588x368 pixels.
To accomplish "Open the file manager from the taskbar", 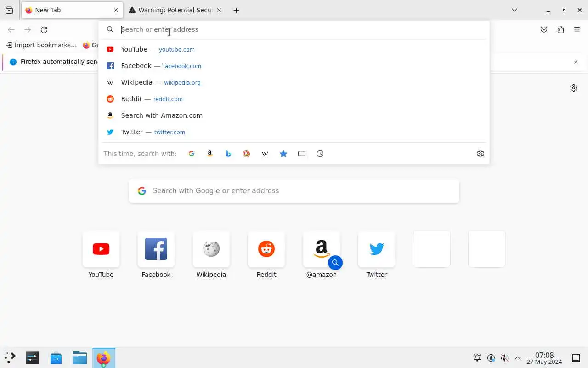I will (x=80, y=358).
